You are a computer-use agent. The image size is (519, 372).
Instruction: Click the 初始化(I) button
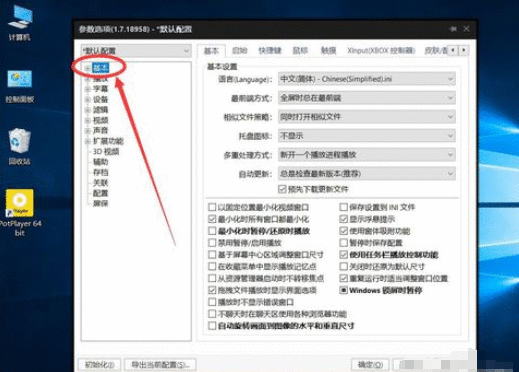99,365
